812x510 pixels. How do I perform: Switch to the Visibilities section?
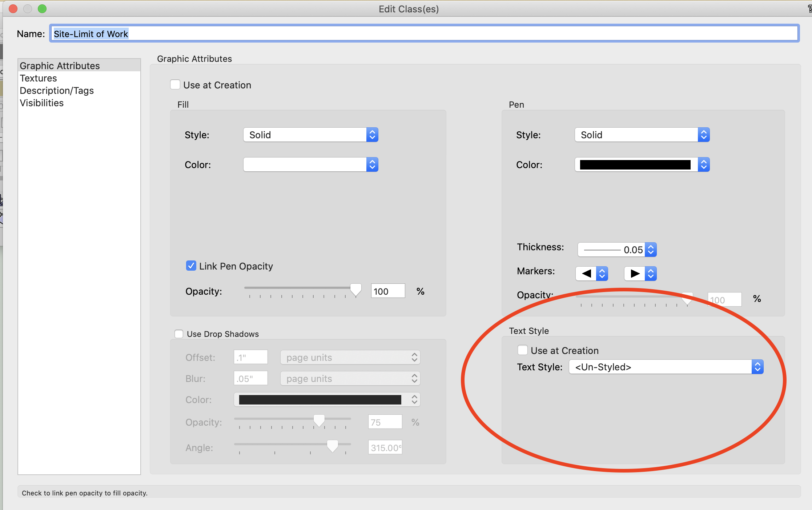42,103
